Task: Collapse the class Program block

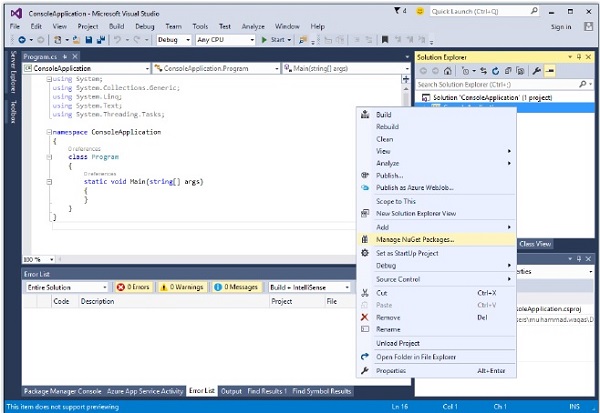Action: [x=49, y=157]
